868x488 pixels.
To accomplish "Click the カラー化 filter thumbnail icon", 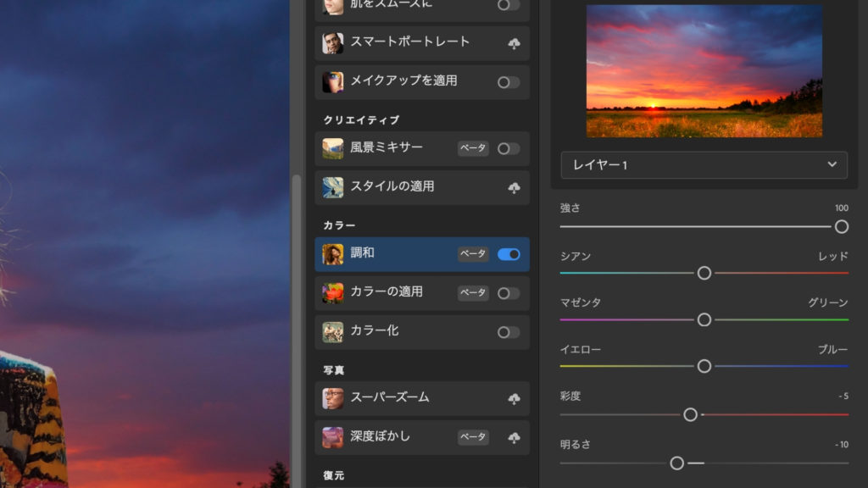I will (x=333, y=332).
